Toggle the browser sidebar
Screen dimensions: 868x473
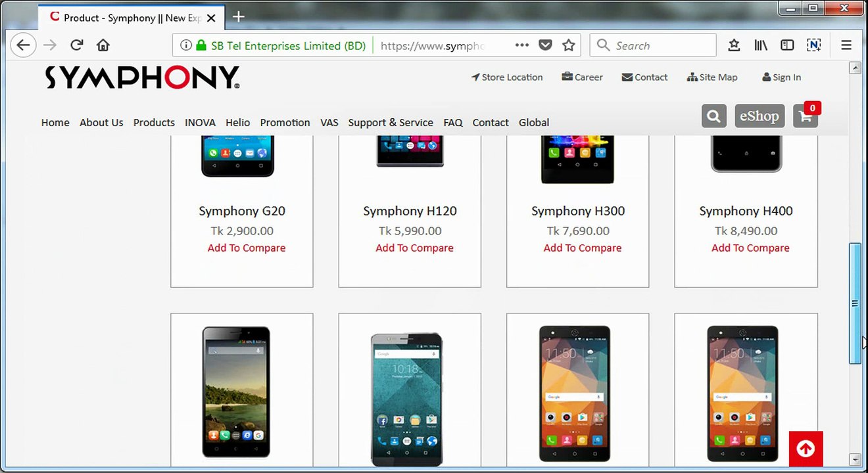coord(787,45)
